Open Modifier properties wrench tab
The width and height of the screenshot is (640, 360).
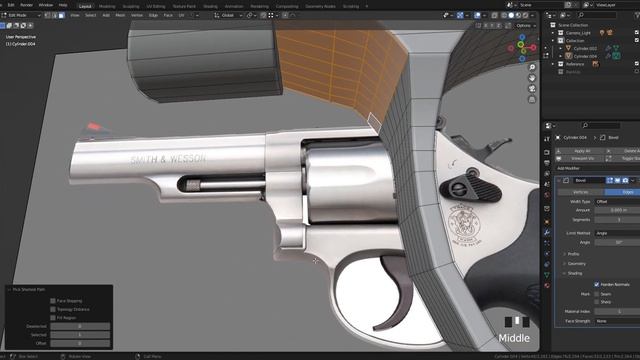tap(547, 232)
